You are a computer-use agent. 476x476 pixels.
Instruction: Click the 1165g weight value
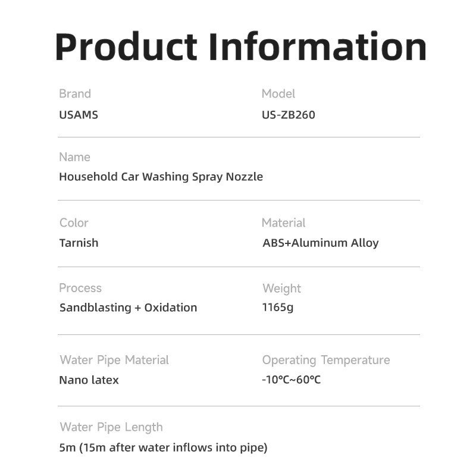click(278, 308)
